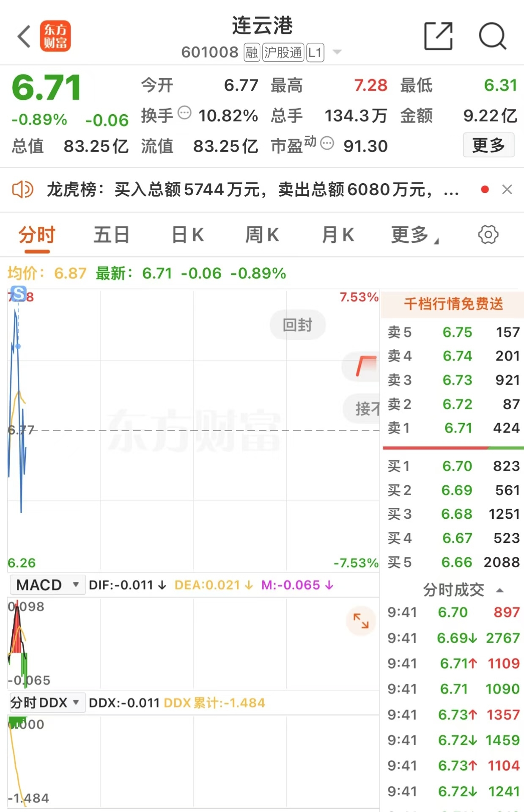
Task: Open info bubble next to 市盈动
Action: [x=327, y=143]
